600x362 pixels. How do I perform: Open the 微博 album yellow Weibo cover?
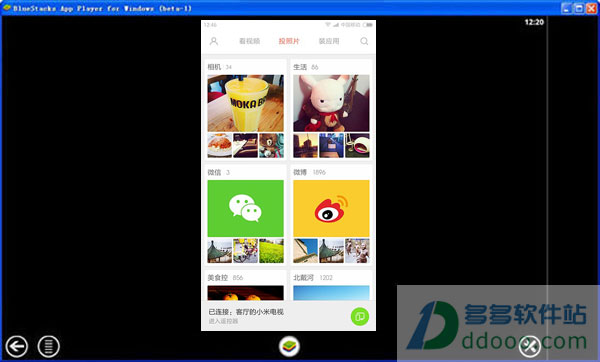coord(331,208)
